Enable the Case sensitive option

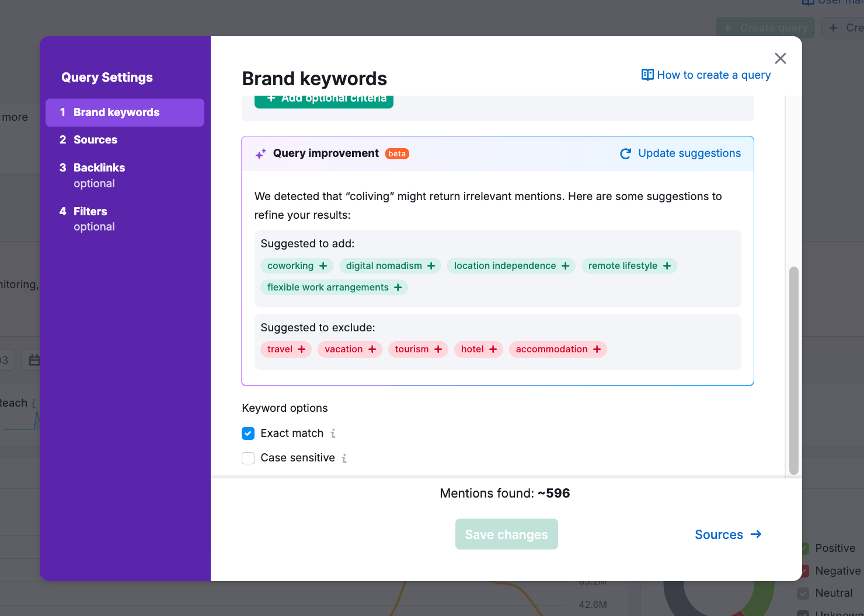248,458
